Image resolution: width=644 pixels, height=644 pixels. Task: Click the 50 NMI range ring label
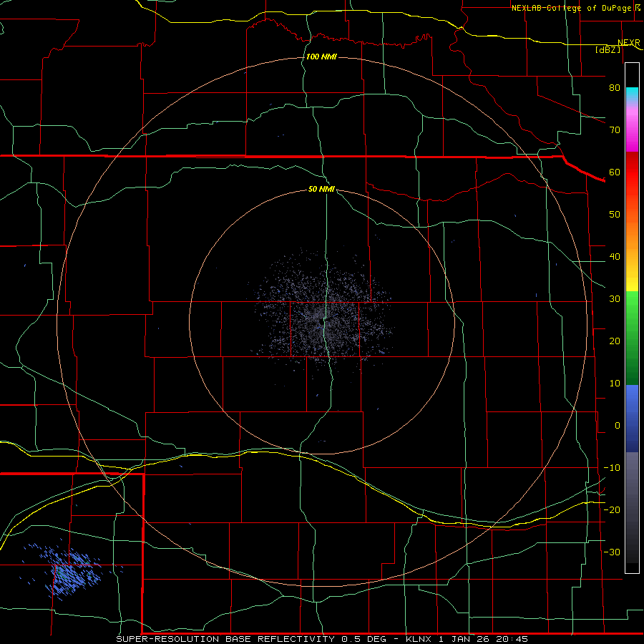click(321, 189)
